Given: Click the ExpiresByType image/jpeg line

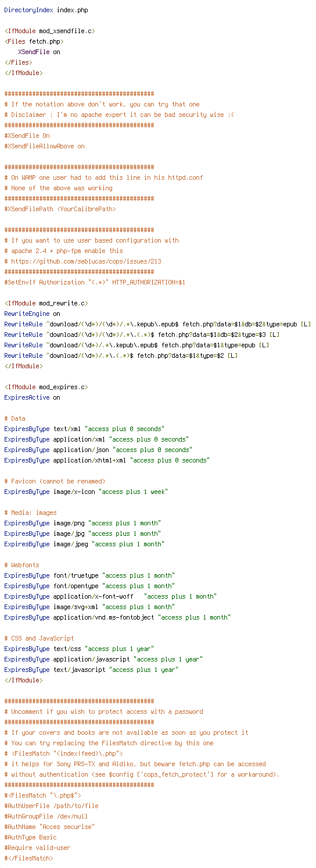Looking at the screenshot, I should [x=84, y=544].
